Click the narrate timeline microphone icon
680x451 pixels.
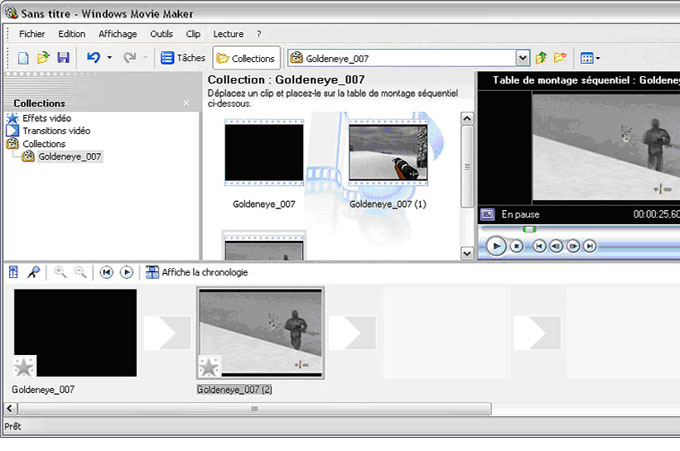[33, 272]
